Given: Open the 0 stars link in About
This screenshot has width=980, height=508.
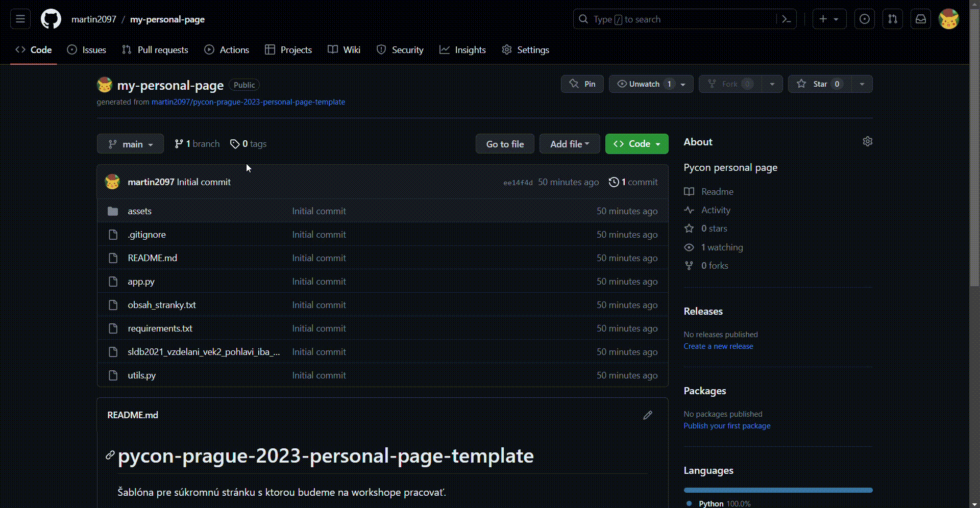Looking at the screenshot, I should pos(705,228).
